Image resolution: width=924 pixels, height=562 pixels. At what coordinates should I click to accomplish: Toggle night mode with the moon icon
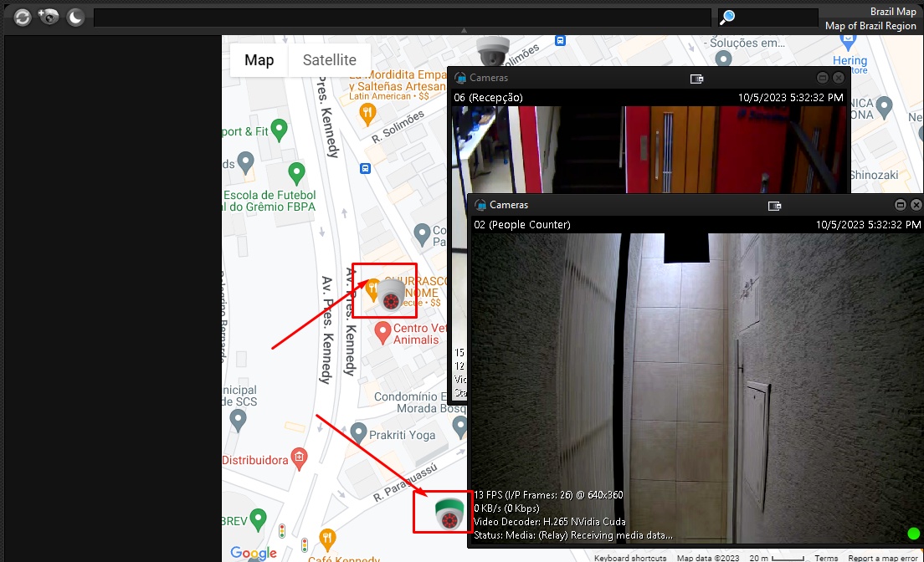point(74,17)
